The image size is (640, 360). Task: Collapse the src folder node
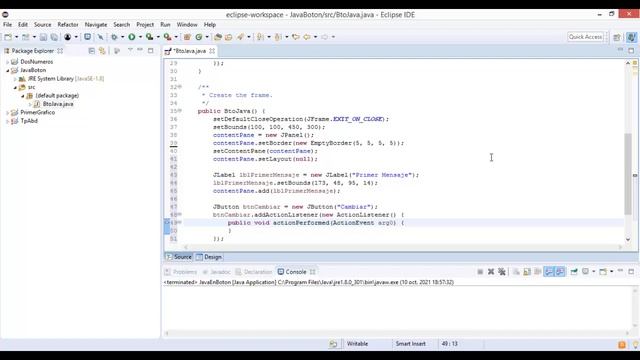click(x=15, y=87)
